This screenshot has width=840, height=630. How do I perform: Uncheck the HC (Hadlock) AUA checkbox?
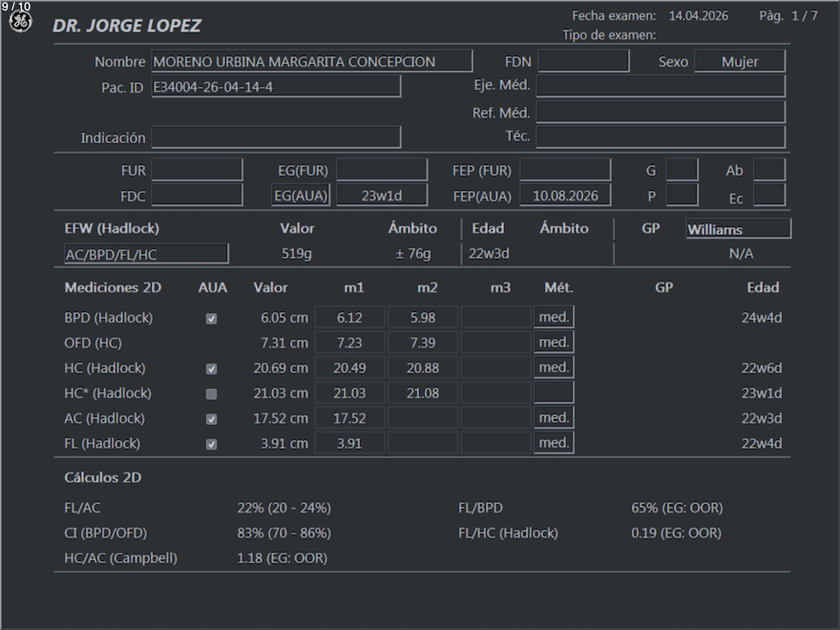point(211,369)
